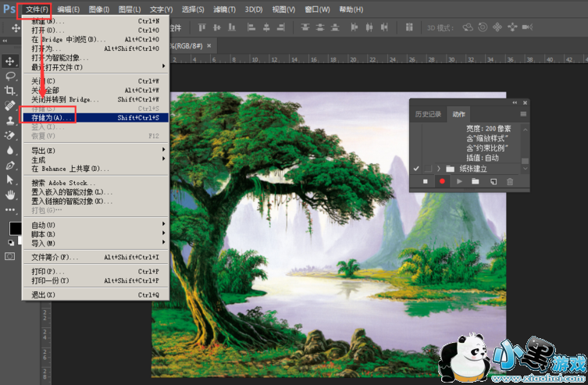
Task: Select the Lasso tool
Action: point(10,76)
